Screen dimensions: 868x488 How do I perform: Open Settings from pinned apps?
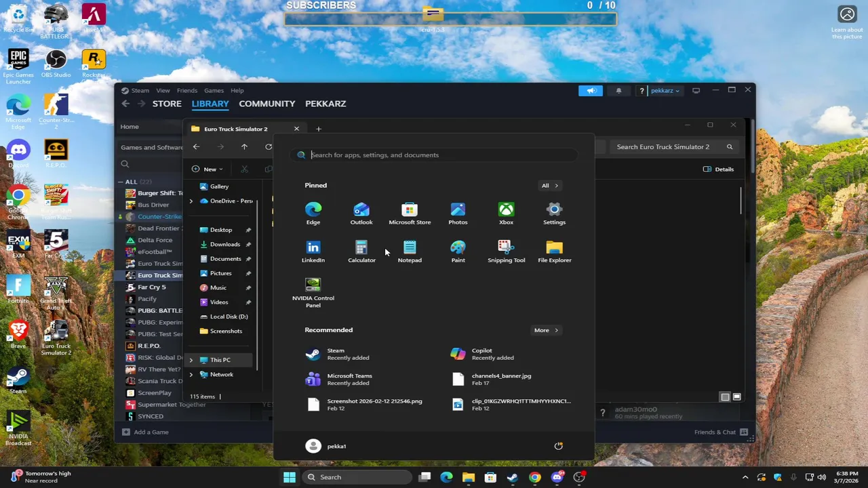point(554,213)
